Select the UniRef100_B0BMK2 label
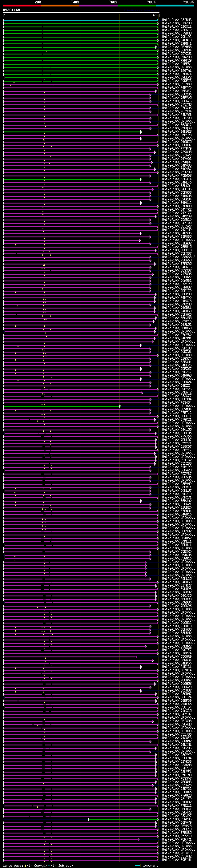 [177, 647]
